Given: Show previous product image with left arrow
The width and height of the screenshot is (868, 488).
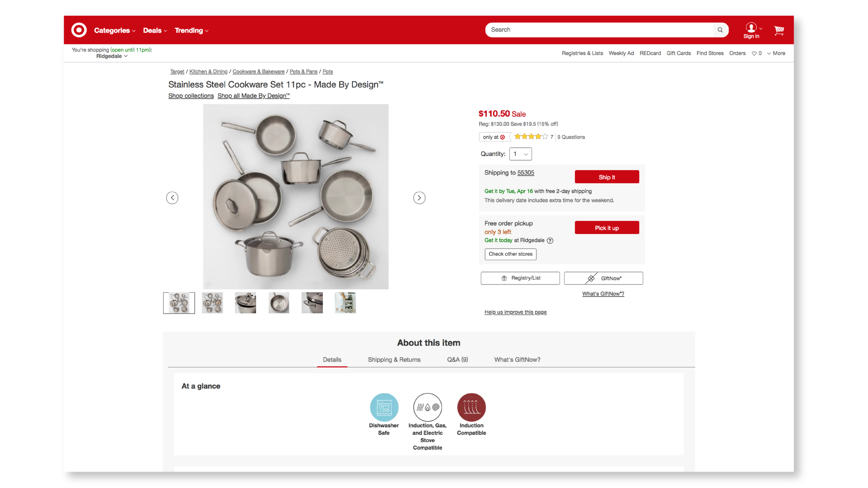Looking at the screenshot, I should point(172,198).
